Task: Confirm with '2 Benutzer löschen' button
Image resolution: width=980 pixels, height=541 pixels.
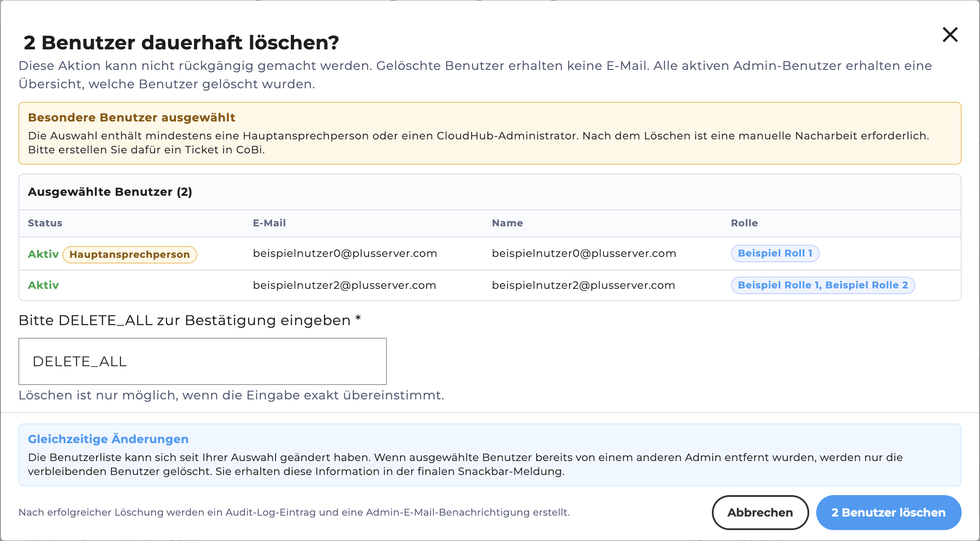Action: pyautogui.click(x=888, y=512)
